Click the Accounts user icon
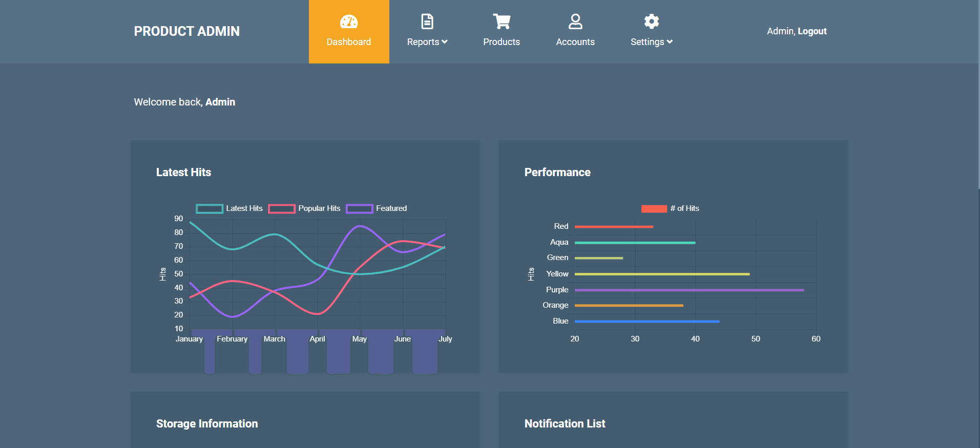This screenshot has width=980, height=448. tap(575, 22)
